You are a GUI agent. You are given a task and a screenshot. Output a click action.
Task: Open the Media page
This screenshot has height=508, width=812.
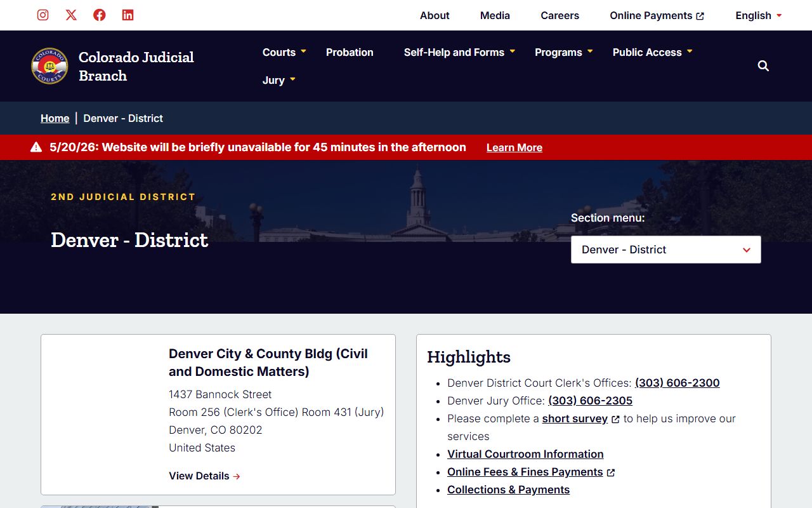[x=495, y=15]
